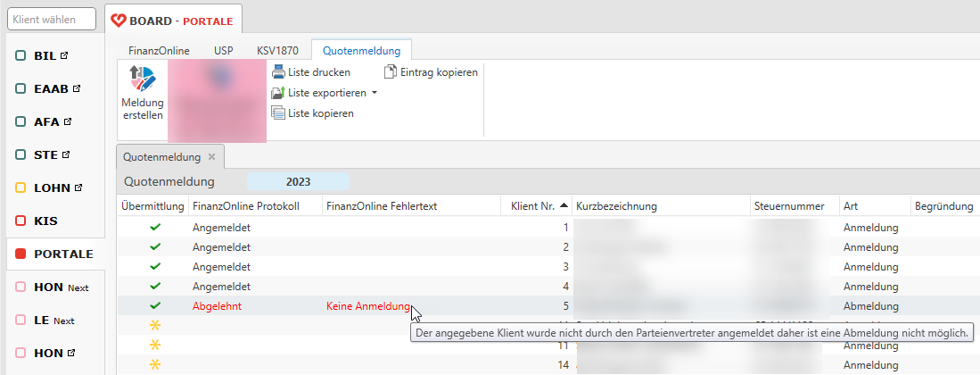The image size is (980, 375).
Task: Click the Liste exportieren icon
Action: pyautogui.click(x=278, y=93)
